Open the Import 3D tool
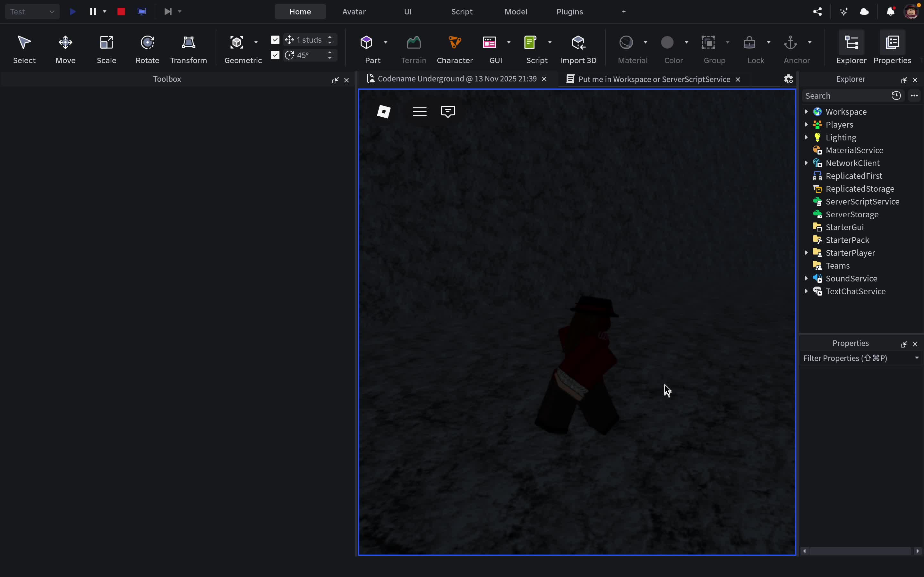 [x=578, y=48]
